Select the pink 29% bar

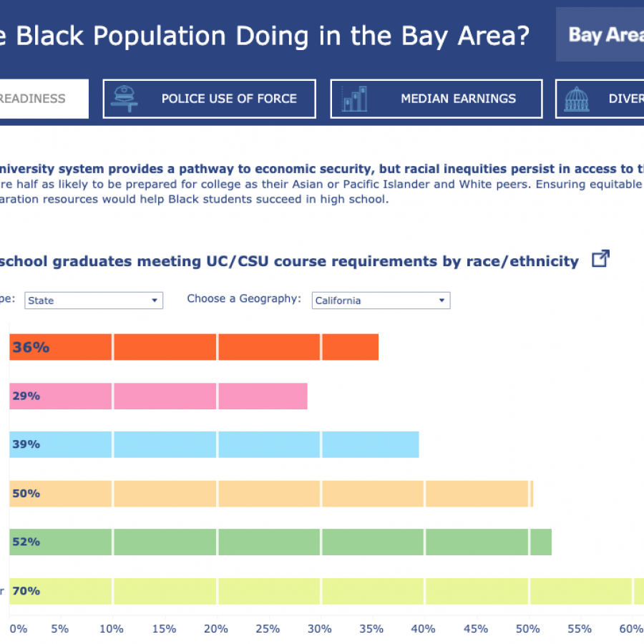tap(157, 396)
